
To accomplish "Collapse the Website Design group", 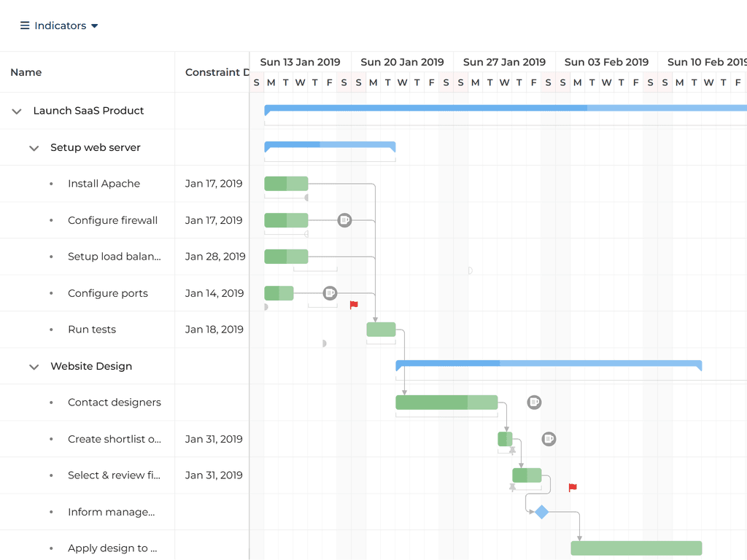I will click(34, 367).
